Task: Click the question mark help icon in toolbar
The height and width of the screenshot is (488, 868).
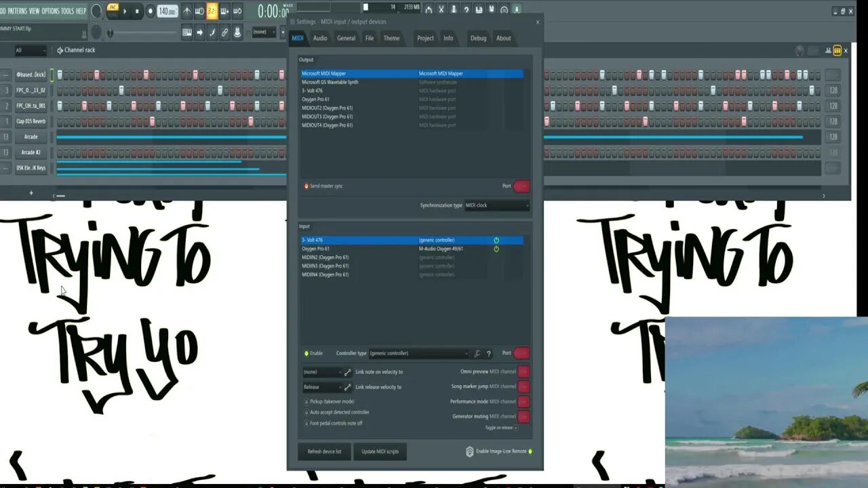Action: pos(467,10)
